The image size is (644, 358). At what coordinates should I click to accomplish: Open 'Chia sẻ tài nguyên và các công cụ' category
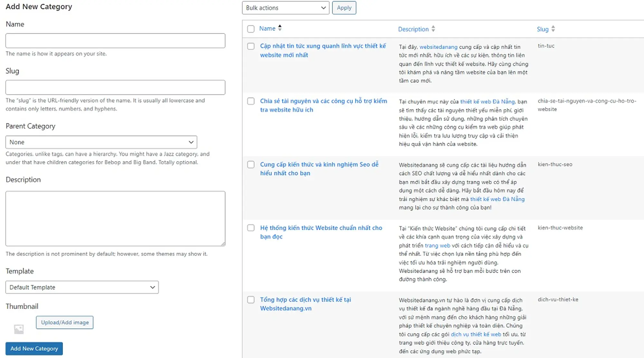(324, 105)
